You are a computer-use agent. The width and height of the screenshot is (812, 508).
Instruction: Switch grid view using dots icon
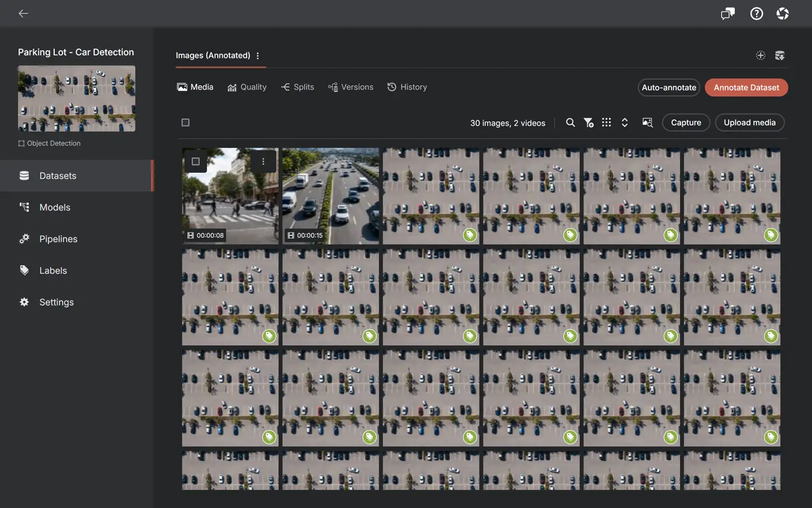pos(607,122)
